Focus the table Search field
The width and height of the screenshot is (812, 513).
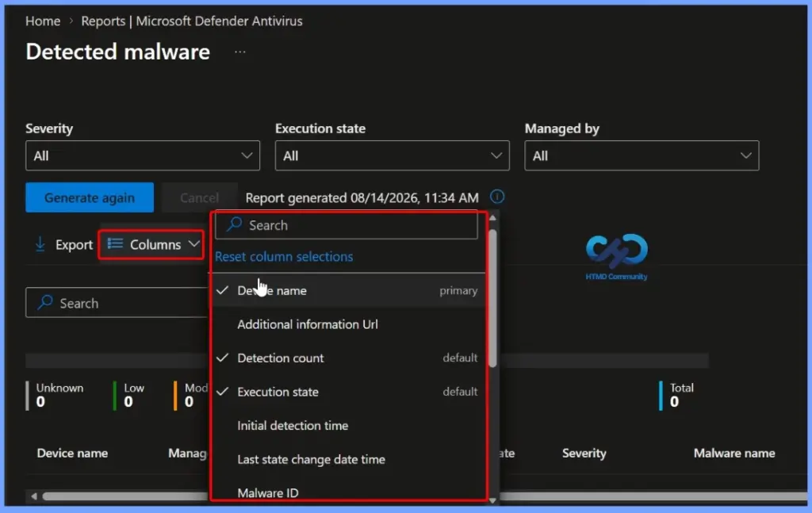pyautogui.click(x=117, y=302)
